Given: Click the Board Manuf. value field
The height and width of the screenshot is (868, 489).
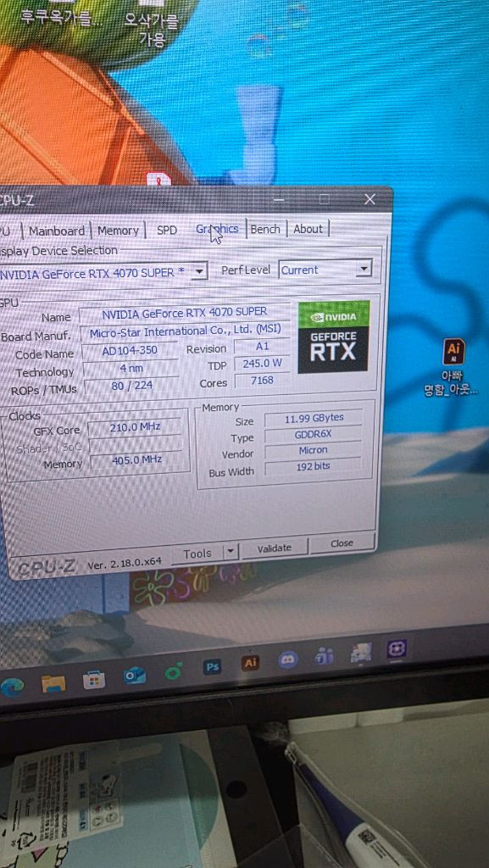Looking at the screenshot, I should click(x=185, y=331).
